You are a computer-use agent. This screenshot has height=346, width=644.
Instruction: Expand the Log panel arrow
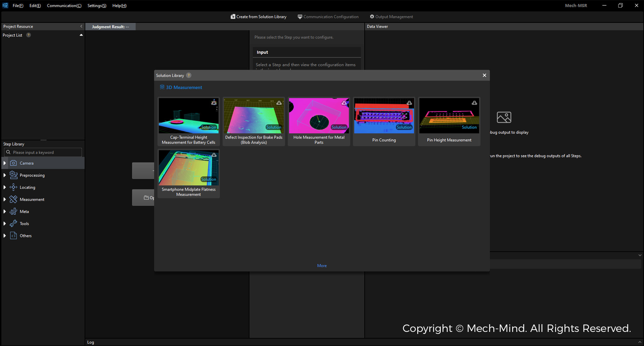coord(640,342)
